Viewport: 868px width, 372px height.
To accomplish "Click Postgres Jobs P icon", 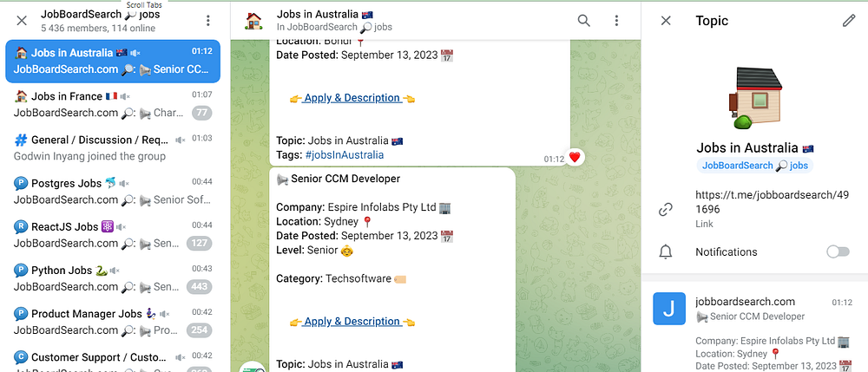I will (21, 184).
